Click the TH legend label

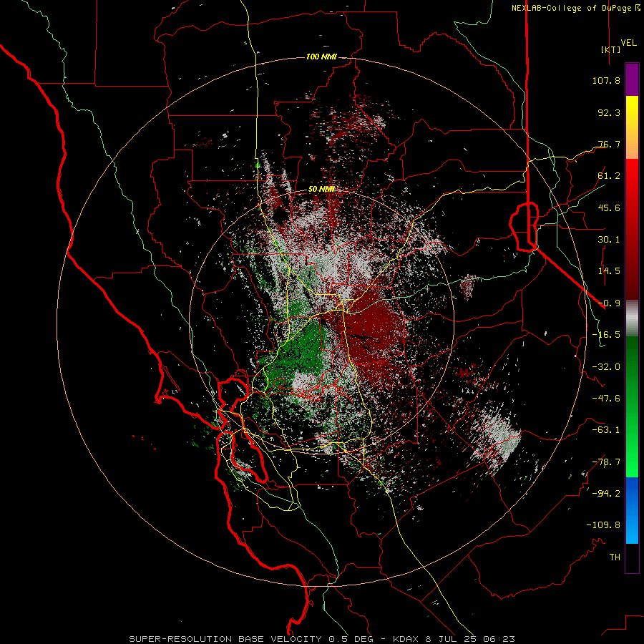click(x=615, y=557)
